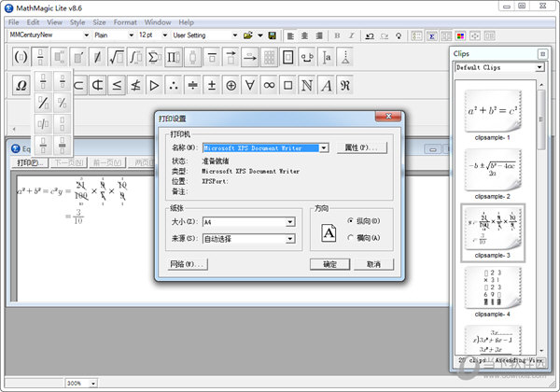This screenshot has height=392, width=560.
Task: Open the infinity symbol palette
Action: point(269,85)
